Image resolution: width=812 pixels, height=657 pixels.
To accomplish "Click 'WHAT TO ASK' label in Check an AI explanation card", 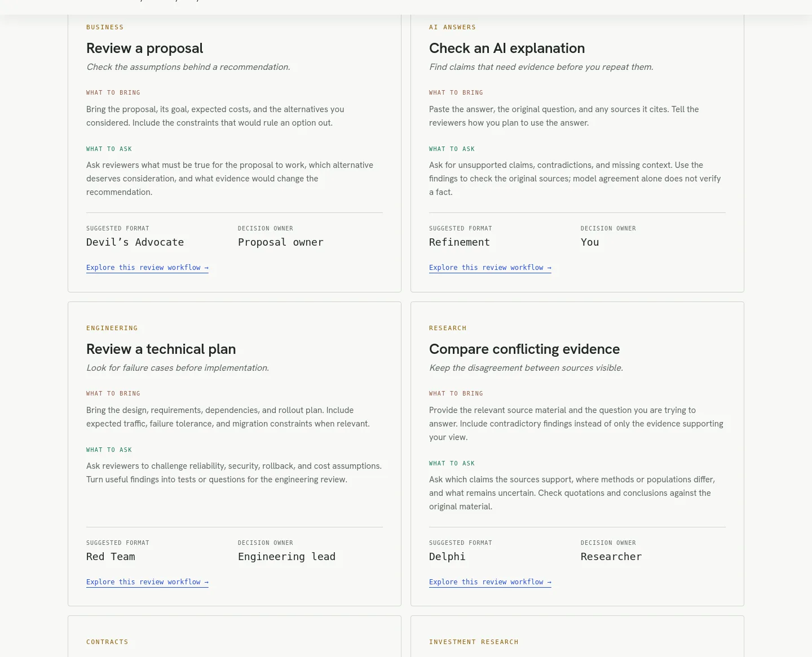I will tap(452, 149).
